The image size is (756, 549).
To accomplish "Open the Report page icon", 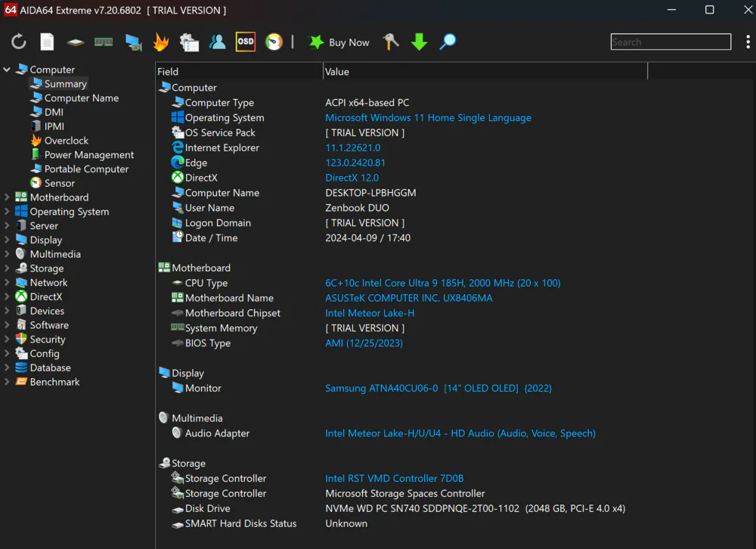I will 47,42.
